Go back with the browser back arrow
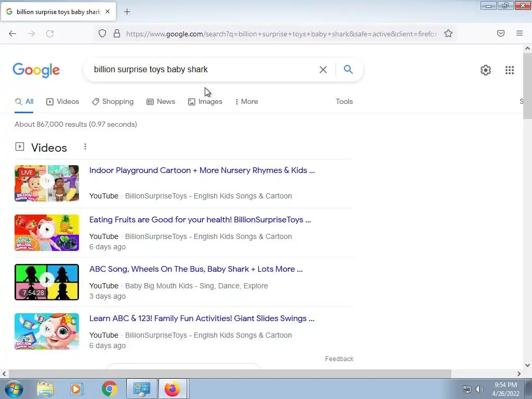 [x=12, y=34]
